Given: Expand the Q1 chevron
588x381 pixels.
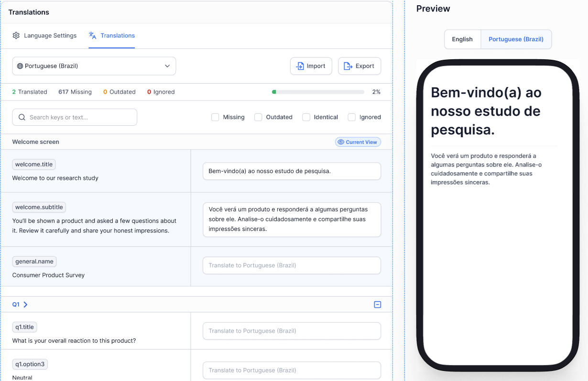Looking at the screenshot, I should (x=25, y=305).
